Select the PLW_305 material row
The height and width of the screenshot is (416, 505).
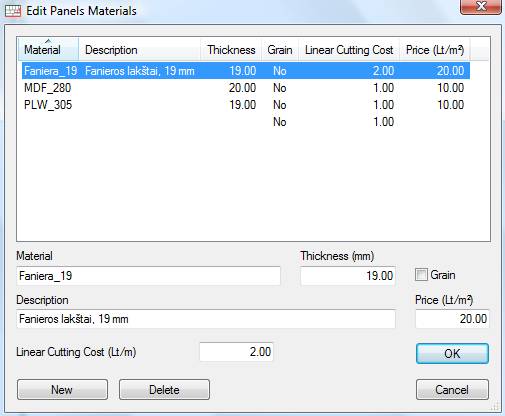[x=246, y=105]
